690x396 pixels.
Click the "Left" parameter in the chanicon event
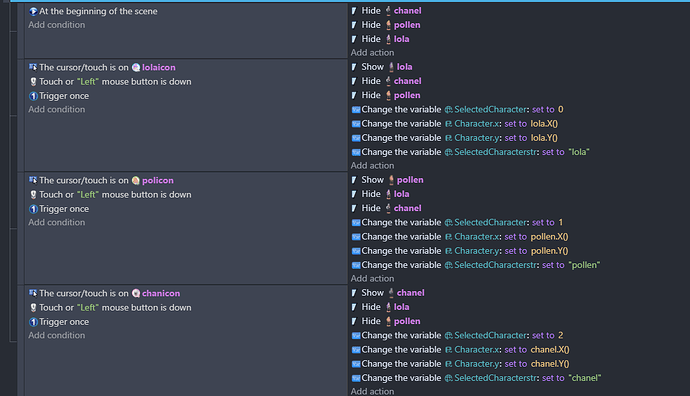click(x=88, y=308)
